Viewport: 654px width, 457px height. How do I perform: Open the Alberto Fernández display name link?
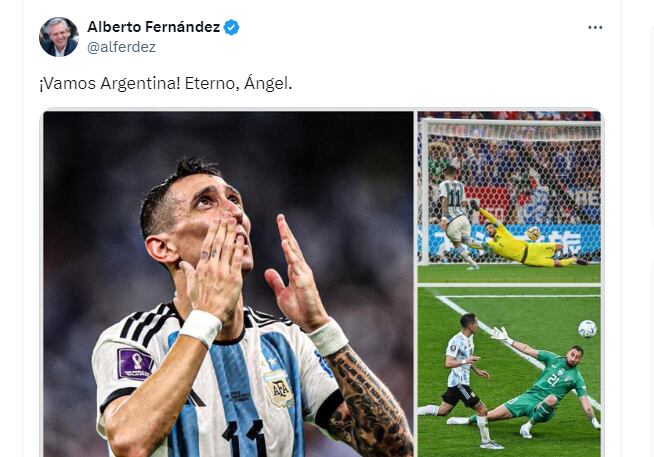point(153,27)
